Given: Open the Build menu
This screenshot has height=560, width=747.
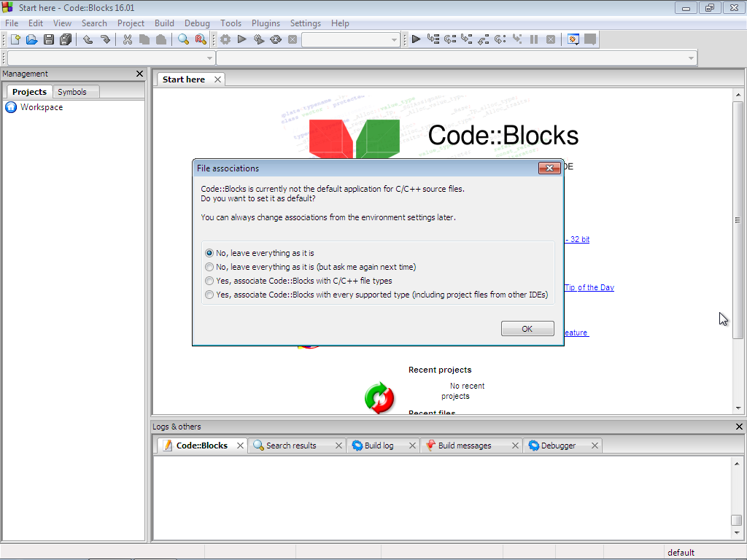Looking at the screenshot, I should click(164, 23).
